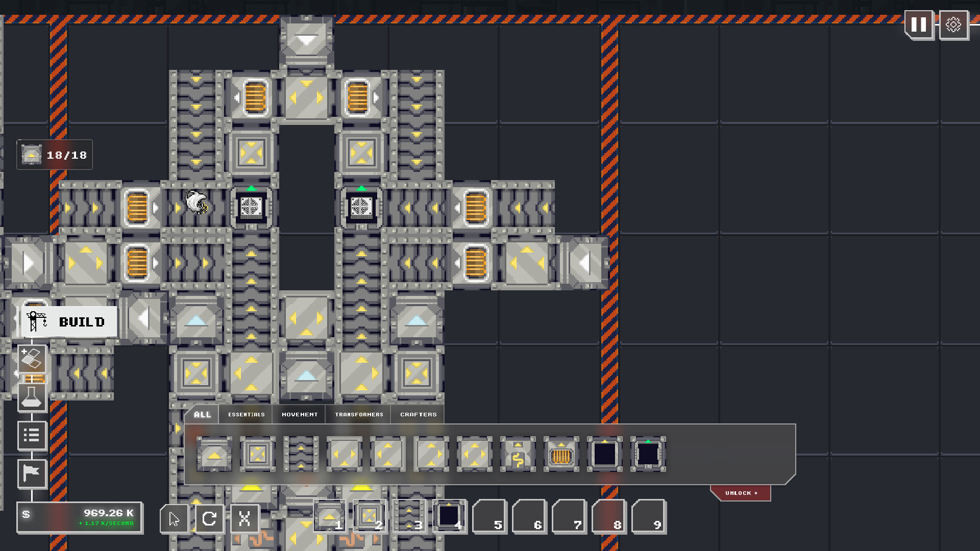Select hotbar slot 5

click(489, 517)
